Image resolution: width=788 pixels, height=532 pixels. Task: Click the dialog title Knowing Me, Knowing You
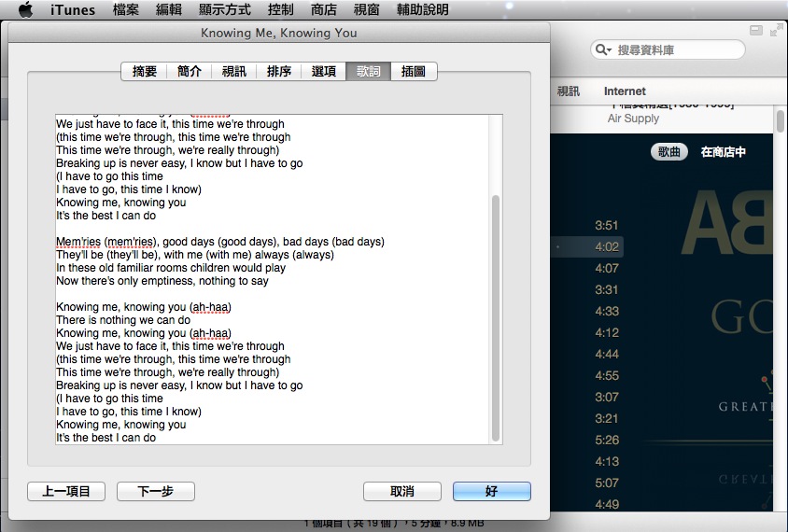click(279, 33)
